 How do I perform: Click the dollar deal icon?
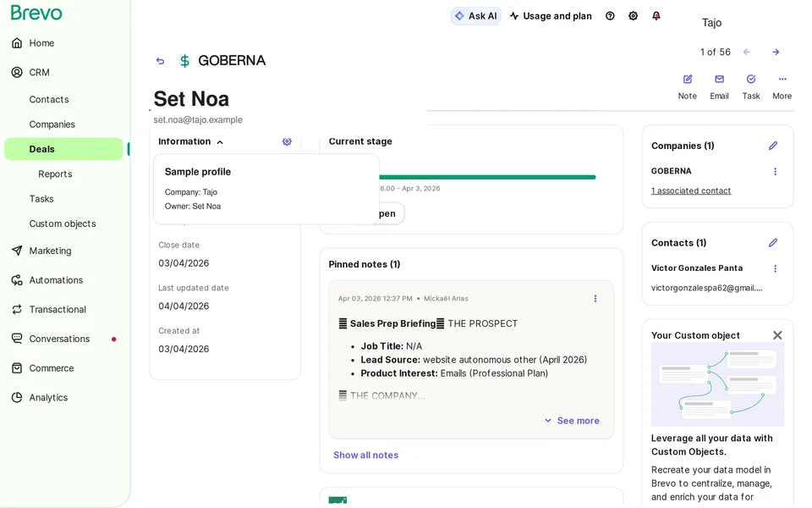(184, 61)
